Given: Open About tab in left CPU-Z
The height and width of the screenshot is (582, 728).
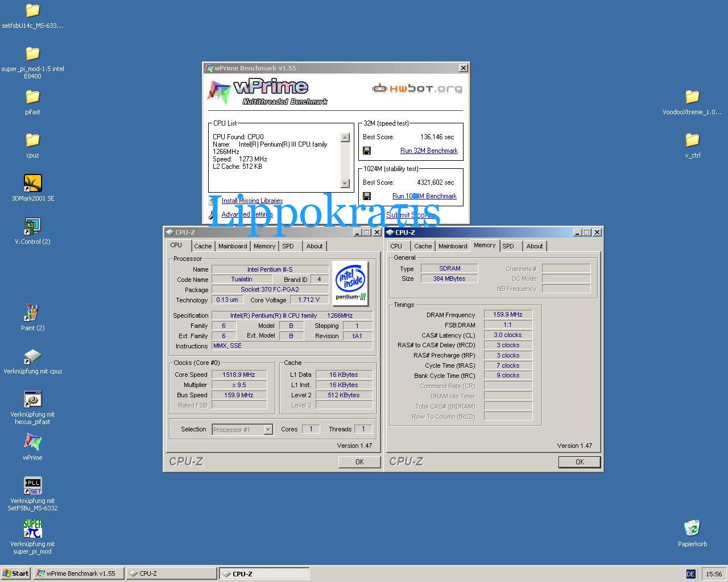Looking at the screenshot, I should click(315, 246).
